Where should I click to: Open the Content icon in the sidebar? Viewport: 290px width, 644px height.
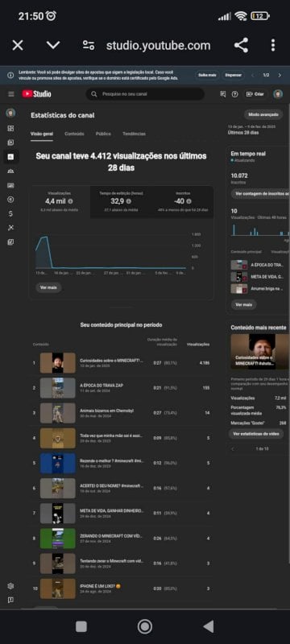point(10,142)
